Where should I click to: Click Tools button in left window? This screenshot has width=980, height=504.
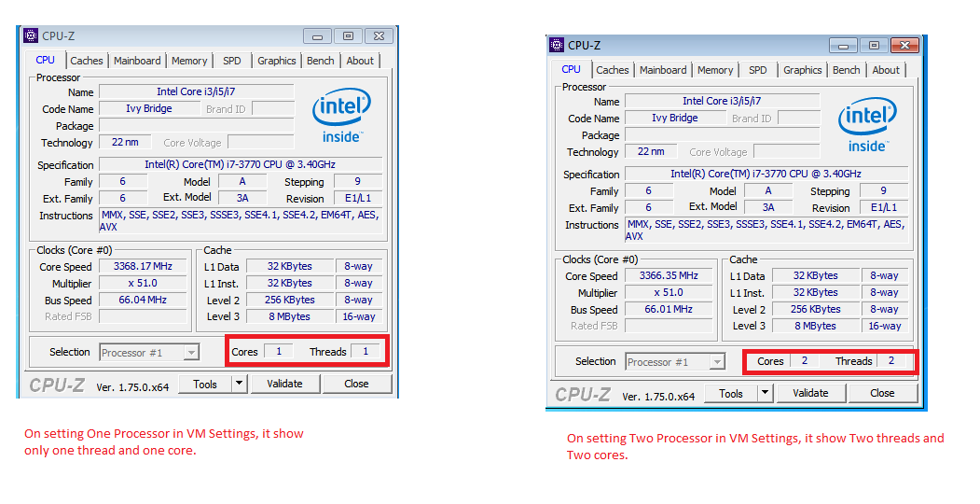click(x=205, y=384)
